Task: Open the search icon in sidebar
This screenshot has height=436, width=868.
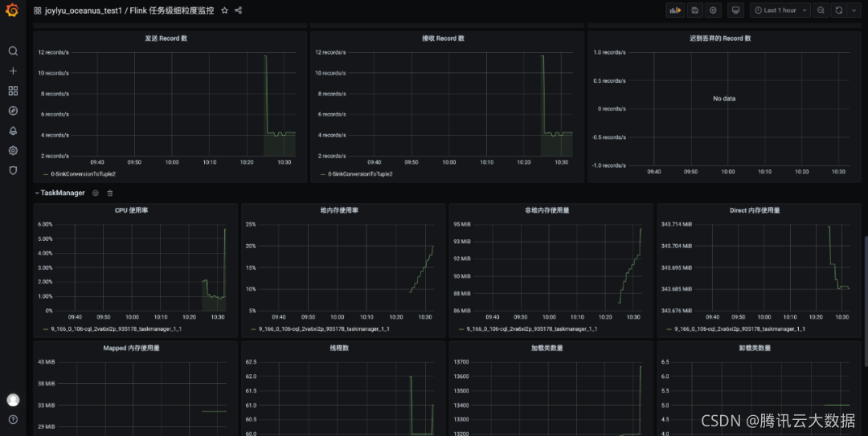Action: (x=13, y=51)
